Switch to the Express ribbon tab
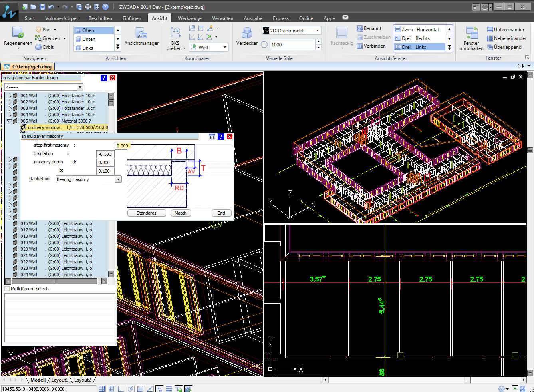Image resolution: width=534 pixels, height=392 pixels. point(280,18)
